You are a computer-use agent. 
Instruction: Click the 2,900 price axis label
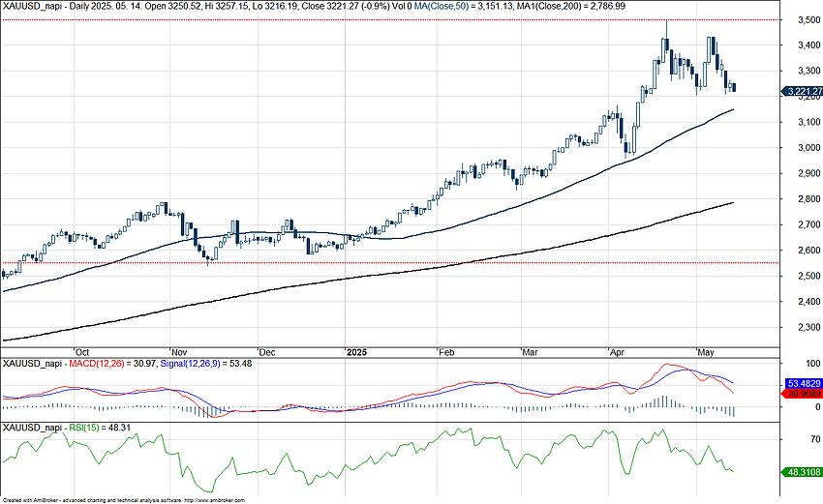808,173
